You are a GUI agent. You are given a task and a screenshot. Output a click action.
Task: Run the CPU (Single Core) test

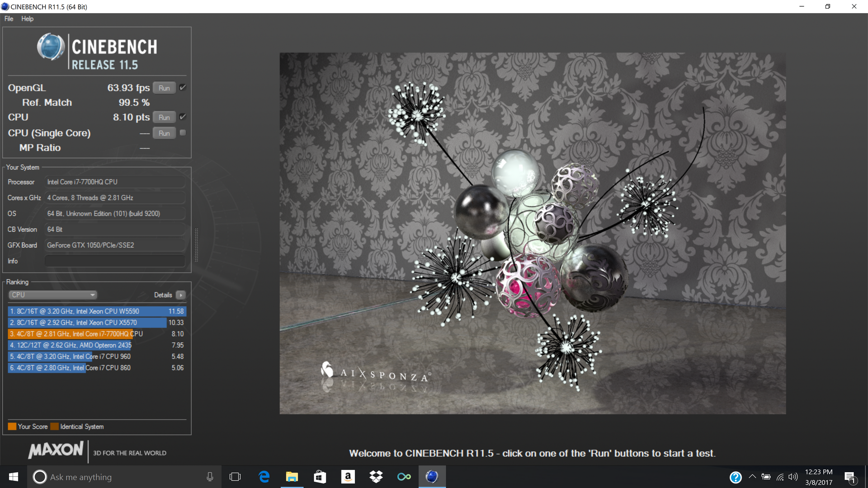point(164,133)
